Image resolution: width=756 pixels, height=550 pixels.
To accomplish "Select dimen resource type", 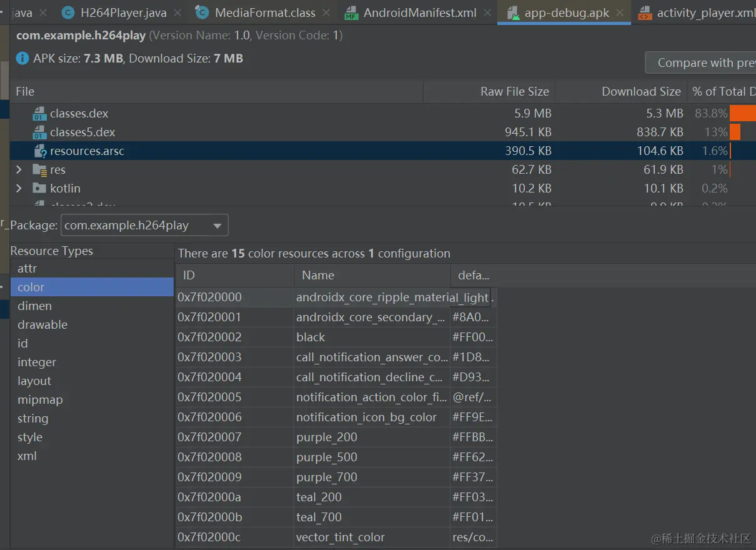I will coord(92,306).
